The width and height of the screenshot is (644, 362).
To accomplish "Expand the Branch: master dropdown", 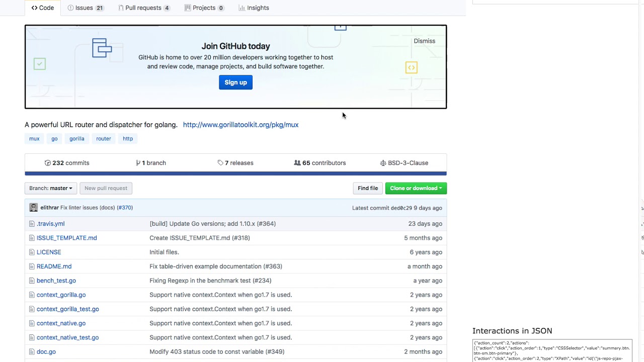I will pyautogui.click(x=51, y=188).
